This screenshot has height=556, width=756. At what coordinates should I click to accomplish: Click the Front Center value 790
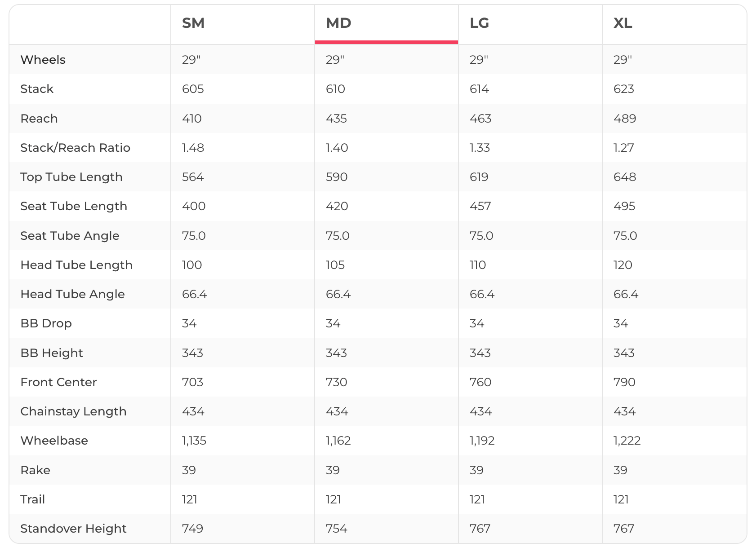coord(624,382)
